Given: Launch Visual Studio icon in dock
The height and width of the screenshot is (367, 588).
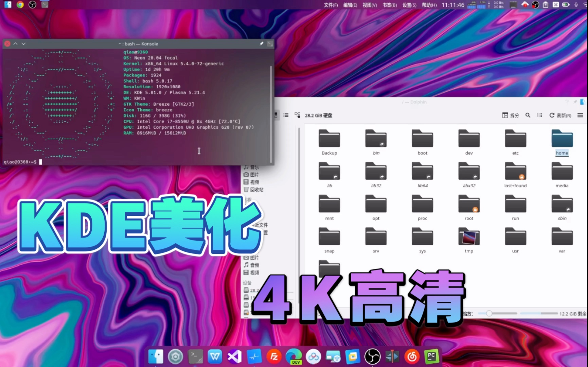Looking at the screenshot, I should (235, 356).
